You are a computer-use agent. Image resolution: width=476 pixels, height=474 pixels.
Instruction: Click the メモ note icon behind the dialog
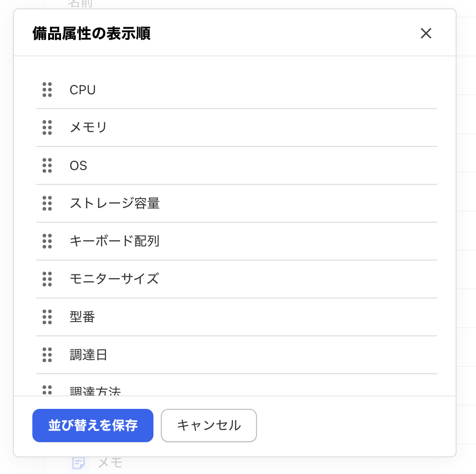[x=78, y=462]
